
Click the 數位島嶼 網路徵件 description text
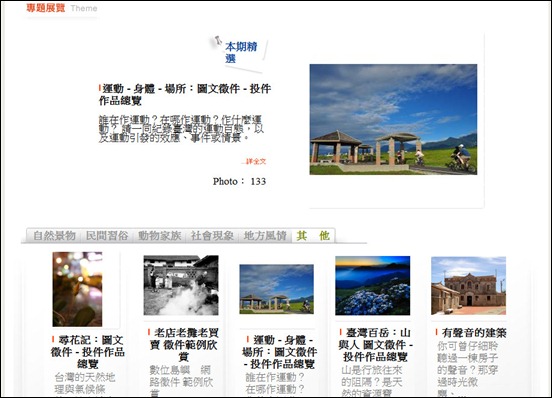pos(181,380)
